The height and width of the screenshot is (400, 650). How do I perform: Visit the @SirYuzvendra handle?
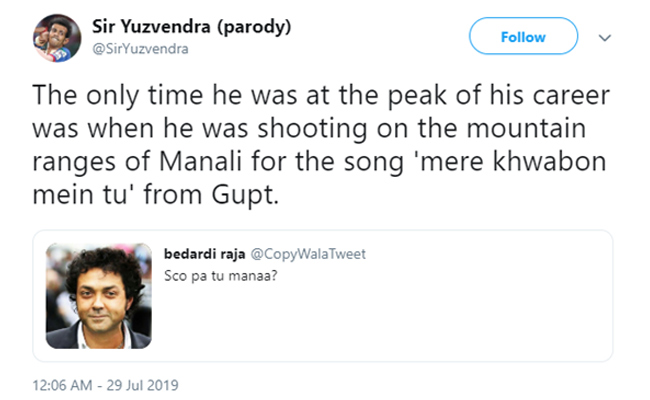tap(141, 49)
